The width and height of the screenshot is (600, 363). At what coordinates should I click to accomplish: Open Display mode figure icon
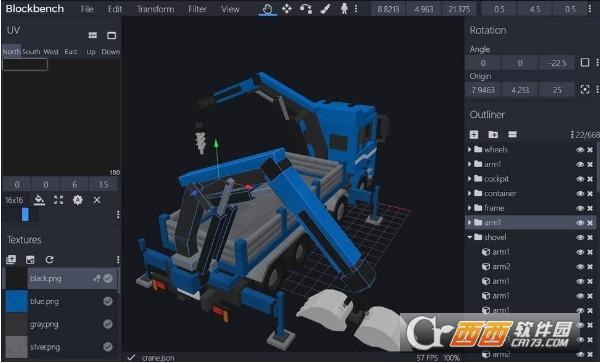pyautogui.click(x=344, y=9)
